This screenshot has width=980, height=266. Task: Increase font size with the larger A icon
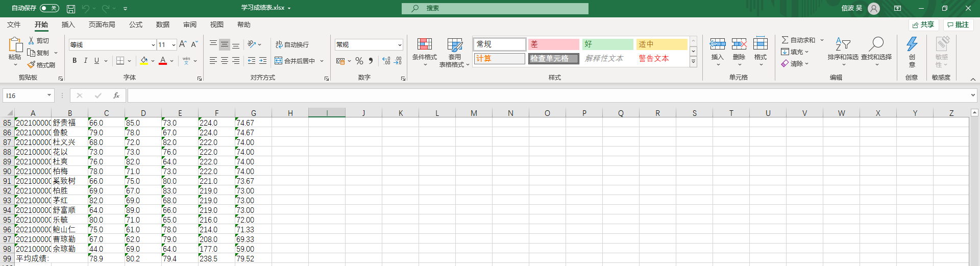pyautogui.click(x=182, y=44)
